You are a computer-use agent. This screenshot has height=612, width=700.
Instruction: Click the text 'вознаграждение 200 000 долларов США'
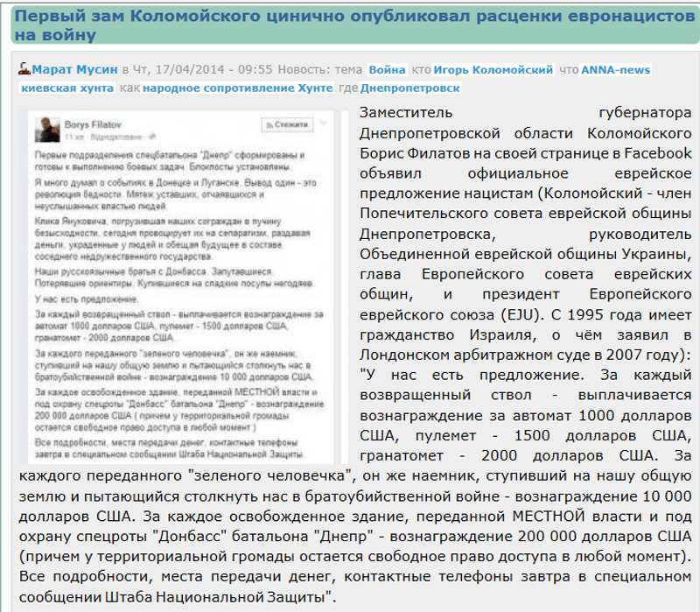click(541, 536)
